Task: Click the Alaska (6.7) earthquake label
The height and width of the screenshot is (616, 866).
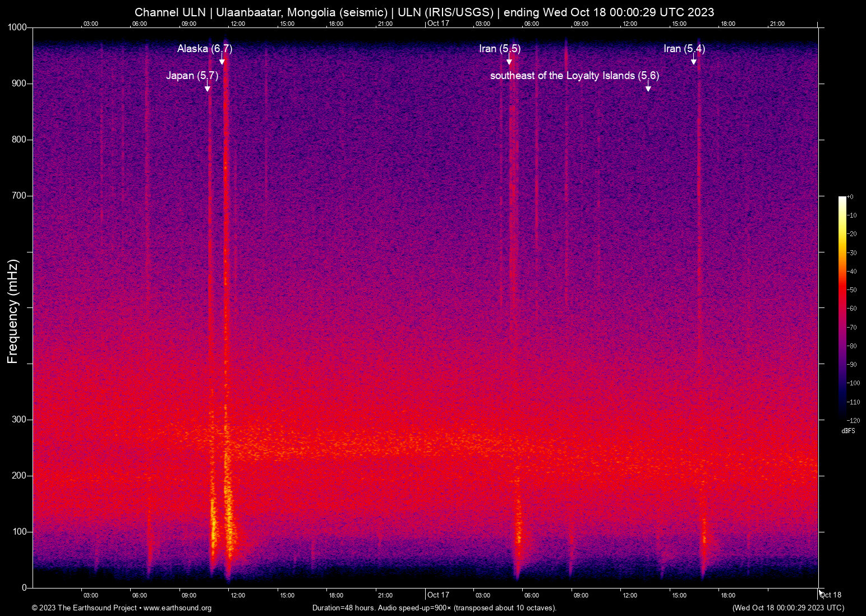Action: pos(205,49)
